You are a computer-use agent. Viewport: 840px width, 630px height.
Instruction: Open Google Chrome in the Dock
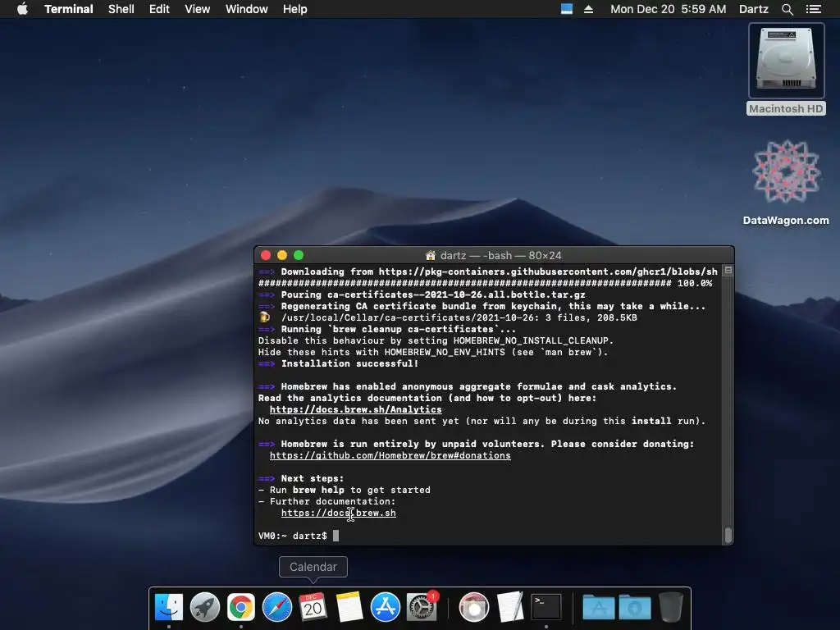click(x=241, y=608)
